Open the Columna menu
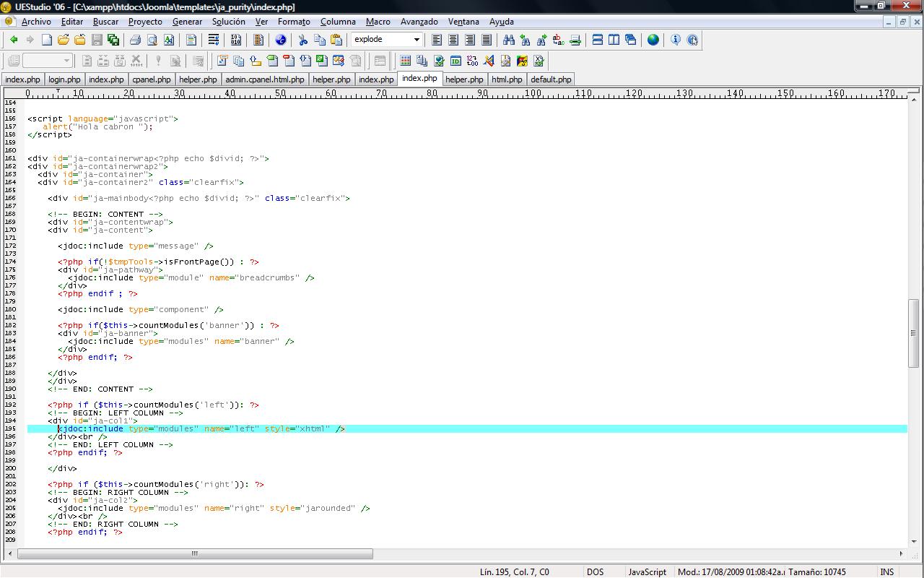924x578 pixels. 338,22
